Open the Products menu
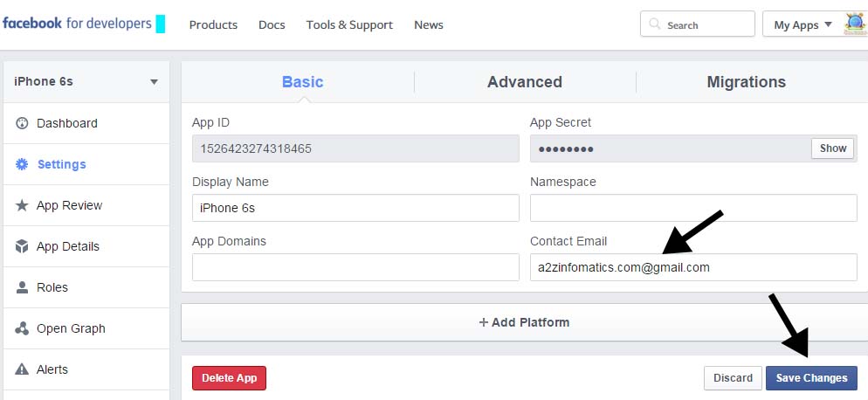The width and height of the screenshot is (868, 400). tap(213, 25)
